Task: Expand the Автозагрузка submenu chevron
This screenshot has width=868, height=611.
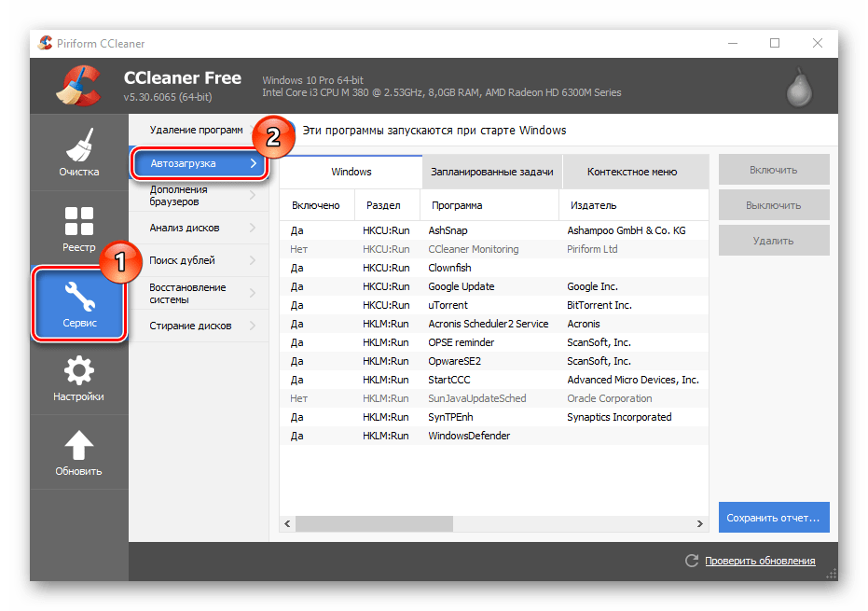Action: tap(253, 163)
